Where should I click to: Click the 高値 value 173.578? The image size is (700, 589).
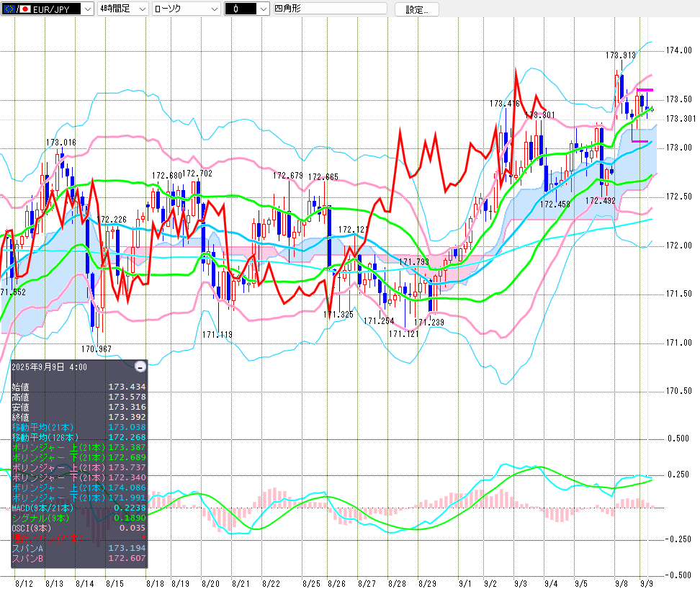pyautogui.click(x=127, y=397)
